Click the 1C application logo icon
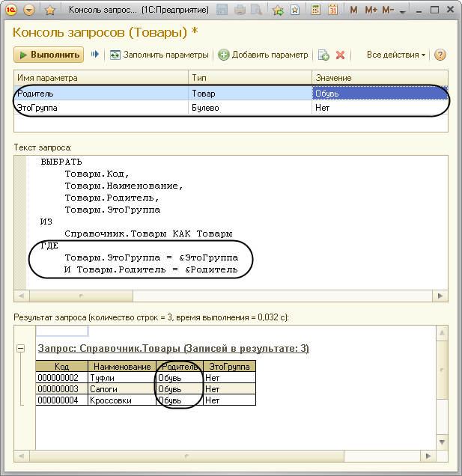 point(11,10)
